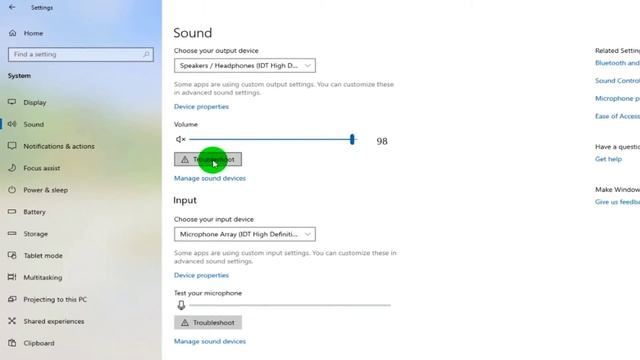This screenshot has height=360, width=640.
Task: Open input Device properties link
Action: pyautogui.click(x=201, y=275)
